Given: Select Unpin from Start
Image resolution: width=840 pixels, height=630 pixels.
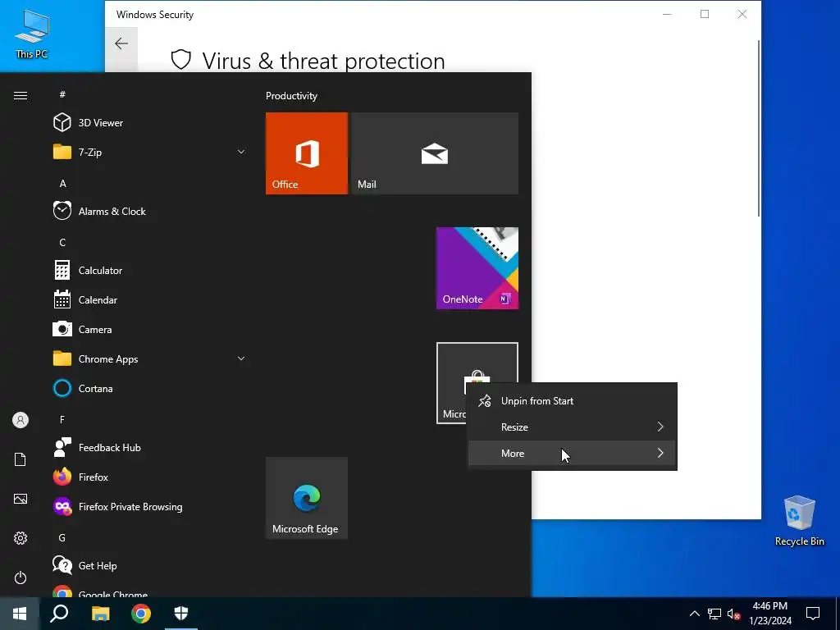Looking at the screenshot, I should (572, 400).
